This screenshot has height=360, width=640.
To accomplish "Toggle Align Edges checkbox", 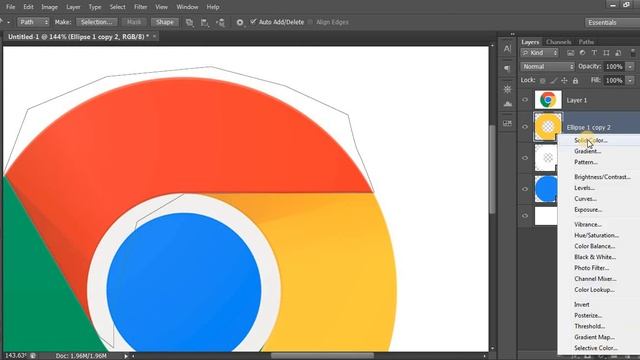I will (310, 22).
